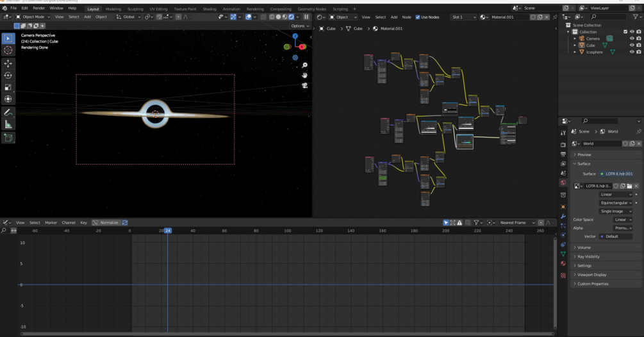Expand the Cube item in outliner

pyautogui.click(x=575, y=45)
